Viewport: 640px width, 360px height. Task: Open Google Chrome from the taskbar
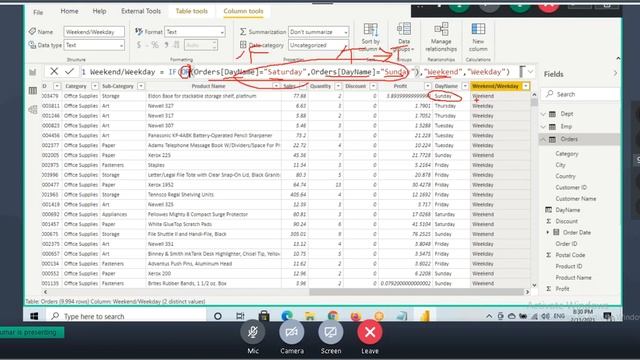(x=333, y=316)
